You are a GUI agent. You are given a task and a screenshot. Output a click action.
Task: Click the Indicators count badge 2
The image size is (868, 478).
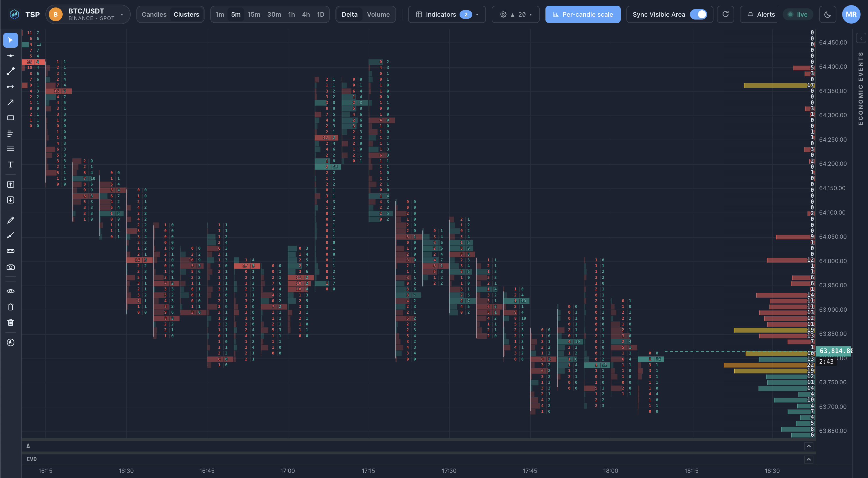tap(466, 14)
